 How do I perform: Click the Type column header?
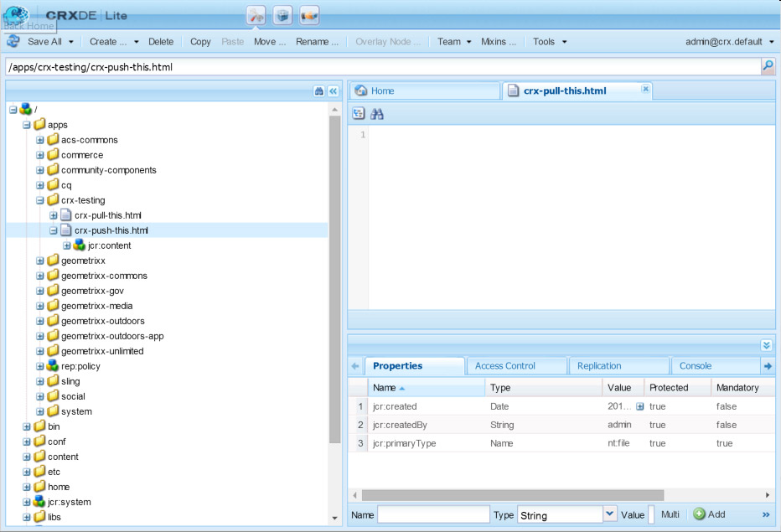[x=543, y=388]
